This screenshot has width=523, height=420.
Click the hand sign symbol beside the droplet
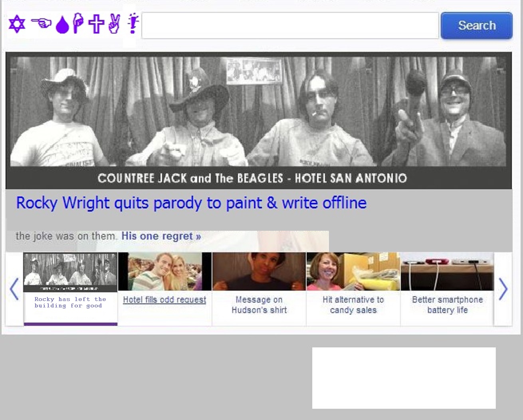tap(78, 24)
